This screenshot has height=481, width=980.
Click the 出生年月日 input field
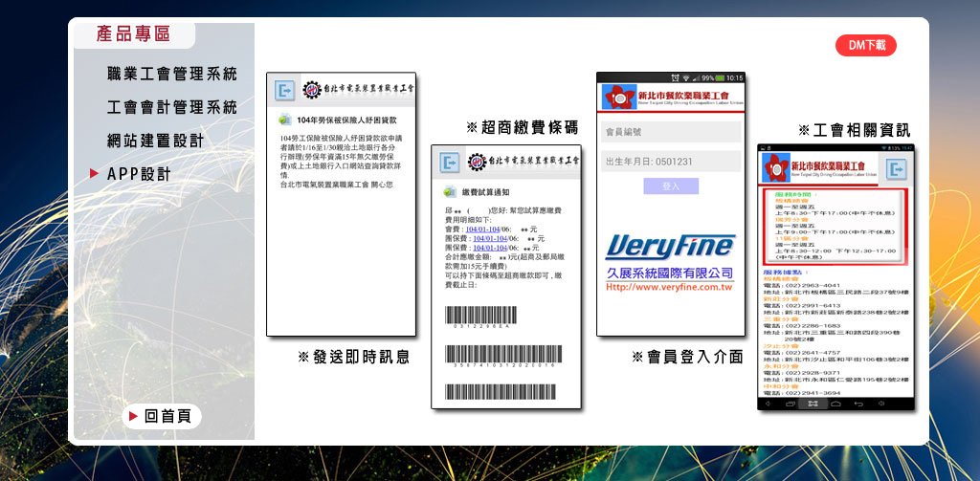point(671,162)
